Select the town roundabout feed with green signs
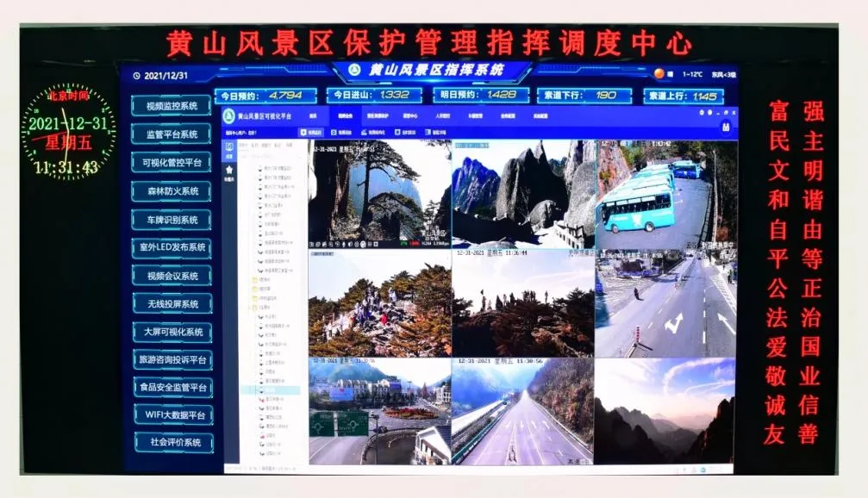Viewport: 868px width, 498px height. 380,411
